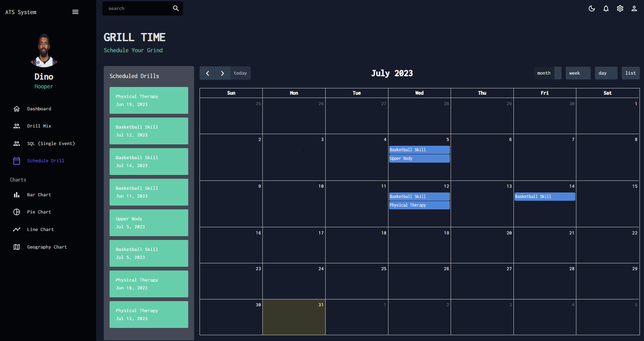Go to next month arrow

coord(223,73)
